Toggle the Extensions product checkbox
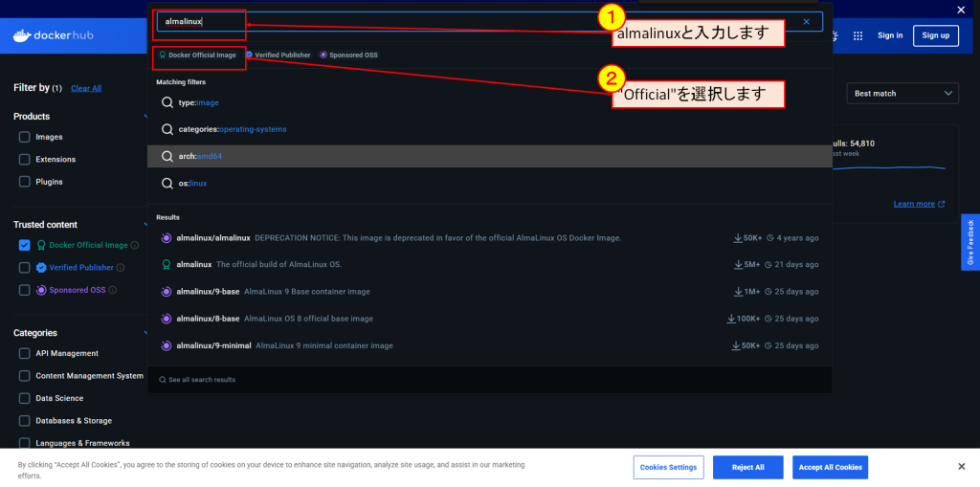 pos(24,160)
